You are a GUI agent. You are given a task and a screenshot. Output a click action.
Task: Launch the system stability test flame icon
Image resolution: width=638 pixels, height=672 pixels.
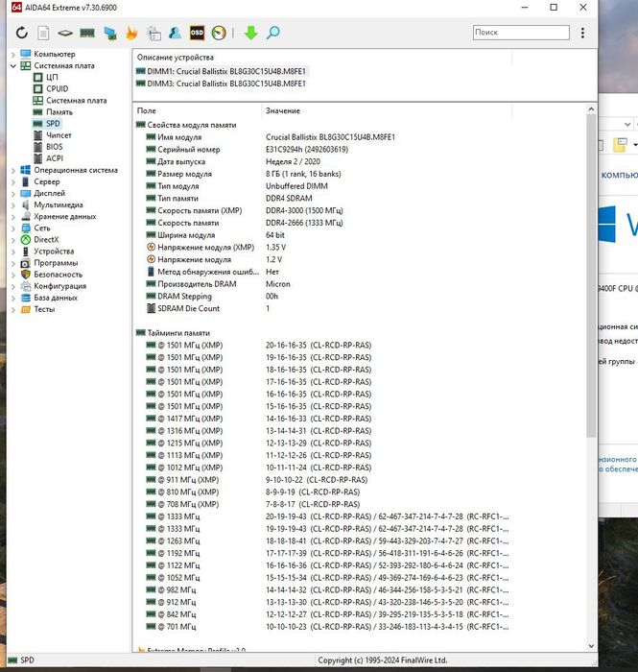click(x=131, y=33)
